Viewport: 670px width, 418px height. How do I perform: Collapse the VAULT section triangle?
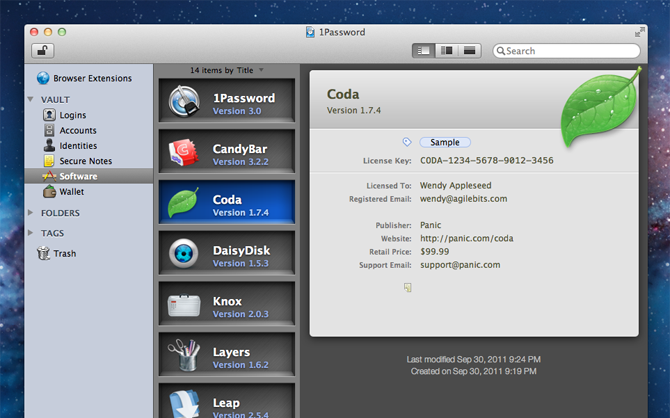[x=30, y=99]
